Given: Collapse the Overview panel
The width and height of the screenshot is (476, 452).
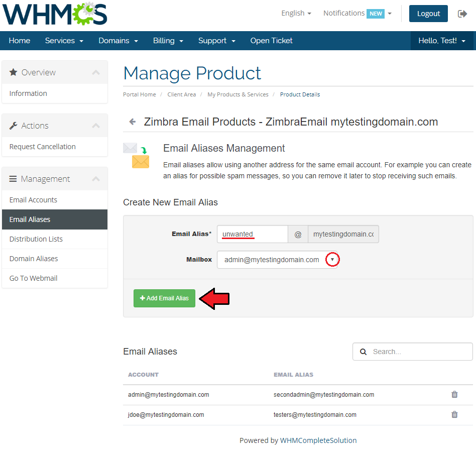Looking at the screenshot, I should coord(96,72).
